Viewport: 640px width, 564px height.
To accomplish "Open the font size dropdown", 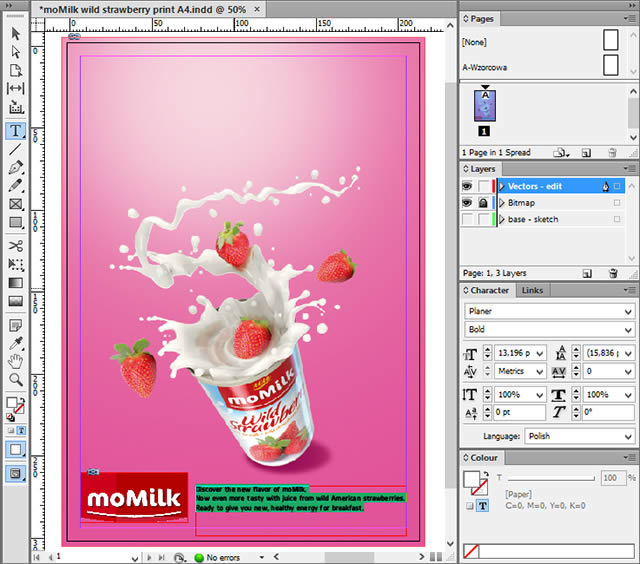I will tap(540, 353).
